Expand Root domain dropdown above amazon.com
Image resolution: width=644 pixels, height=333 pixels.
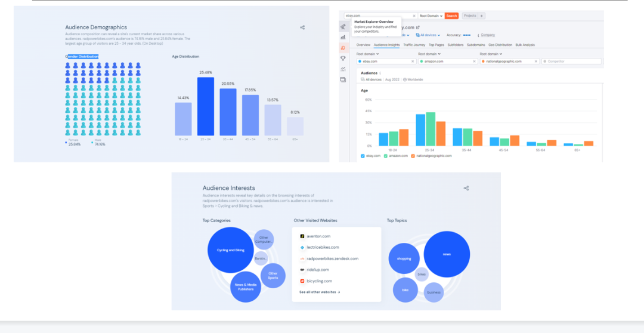pyautogui.click(x=429, y=54)
